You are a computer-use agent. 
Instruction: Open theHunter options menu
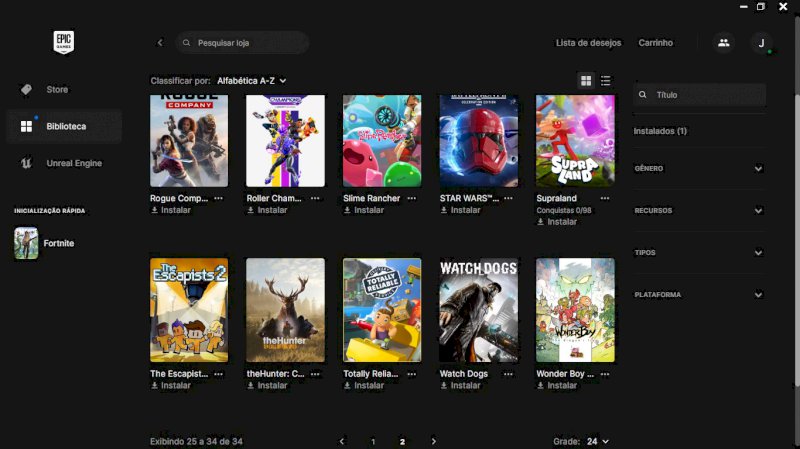click(x=315, y=374)
